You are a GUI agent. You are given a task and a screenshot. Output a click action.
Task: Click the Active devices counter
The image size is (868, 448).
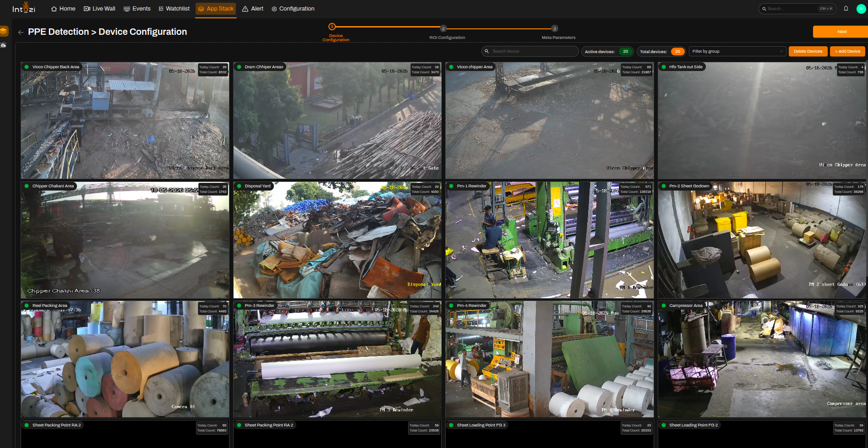(x=607, y=51)
